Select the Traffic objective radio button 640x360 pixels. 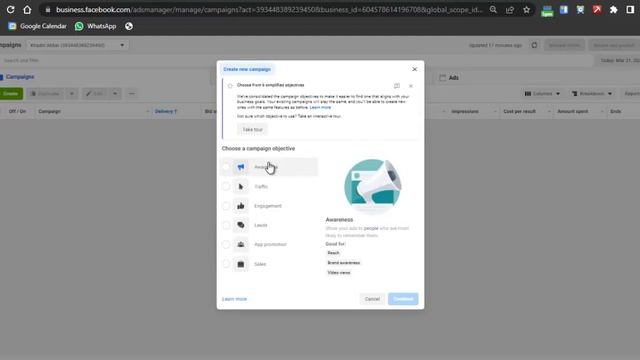click(x=226, y=187)
